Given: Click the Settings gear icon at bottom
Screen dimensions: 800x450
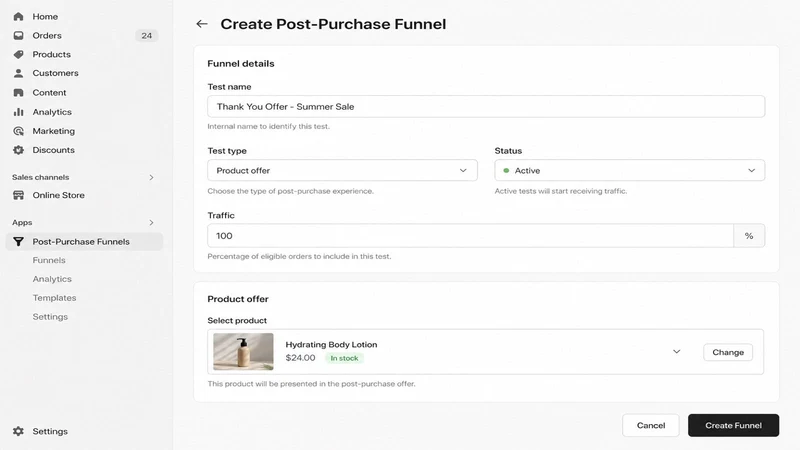Looking at the screenshot, I should point(18,431).
